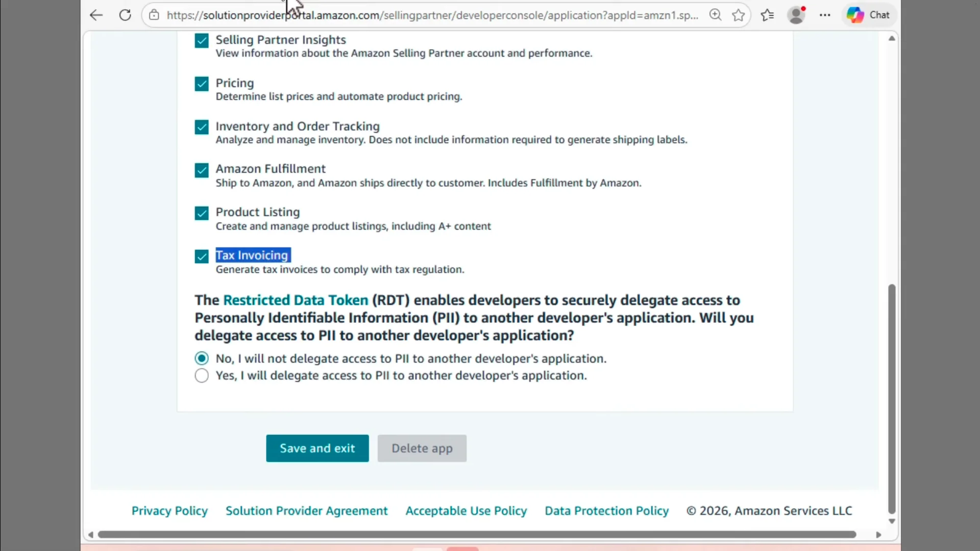Click the address bar URL field
Screen dimensions: 980x551
click(433, 15)
